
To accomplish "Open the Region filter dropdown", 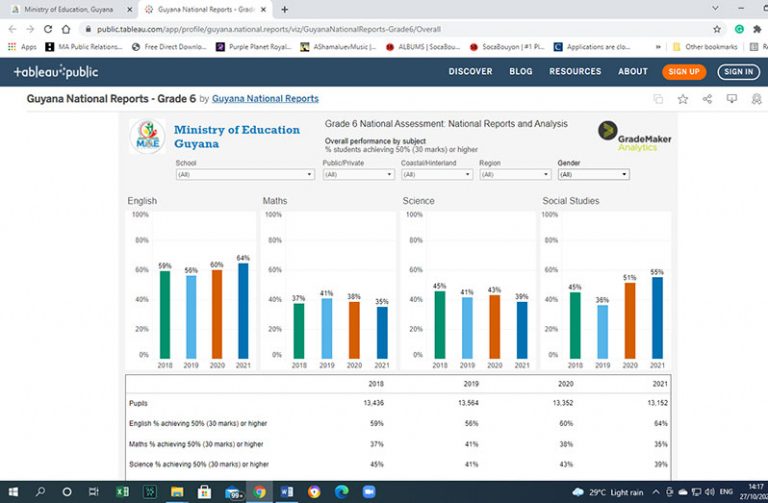I will 515,174.
